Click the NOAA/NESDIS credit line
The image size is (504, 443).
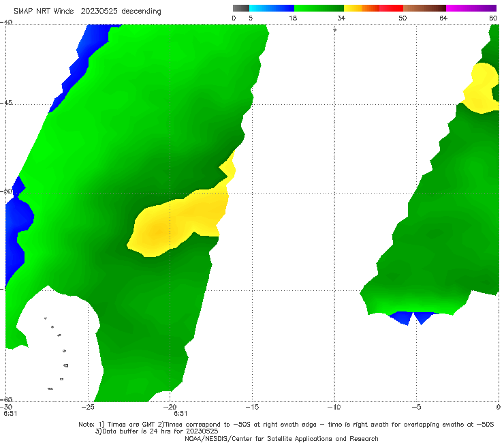281,439
